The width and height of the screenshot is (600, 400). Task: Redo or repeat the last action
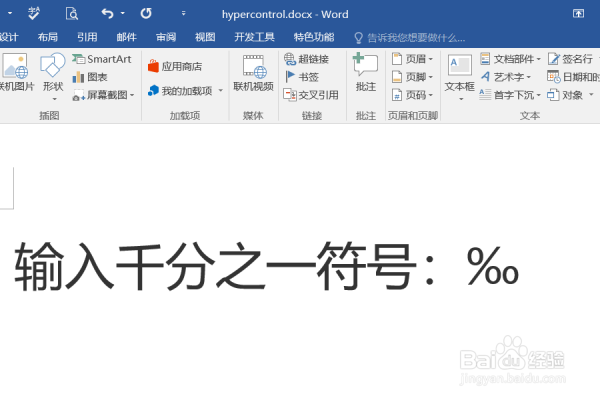click(146, 14)
